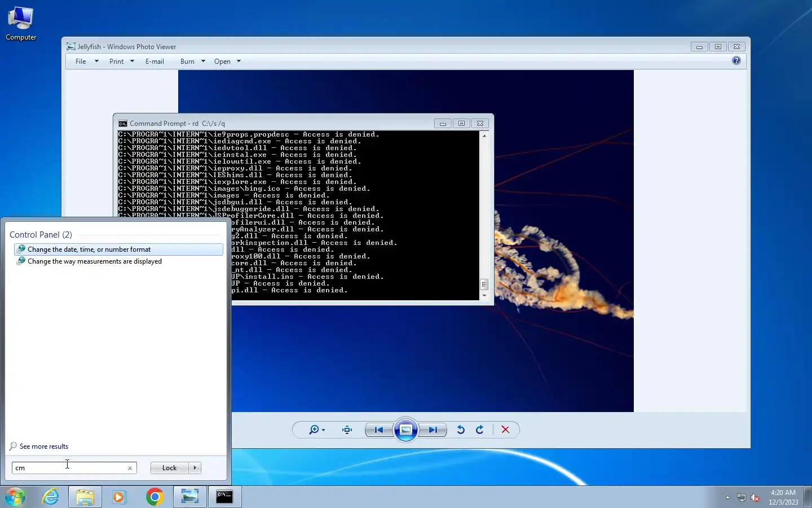Expand the Print dropdown arrow
This screenshot has height=508, width=812.
132,62
